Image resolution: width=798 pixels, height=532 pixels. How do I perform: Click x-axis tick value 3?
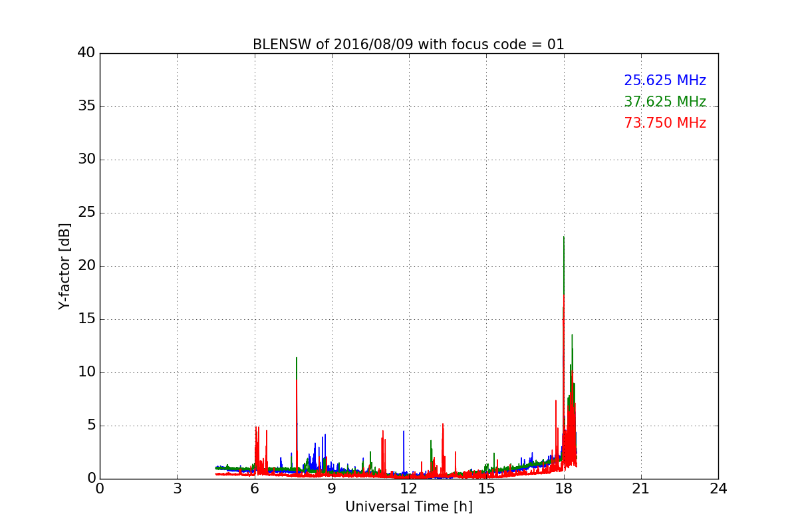tap(177, 489)
